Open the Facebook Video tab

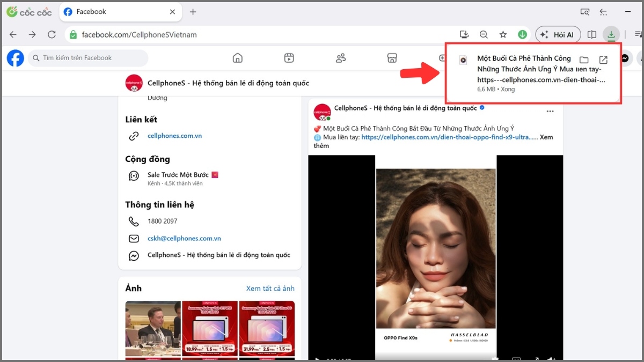point(289,58)
